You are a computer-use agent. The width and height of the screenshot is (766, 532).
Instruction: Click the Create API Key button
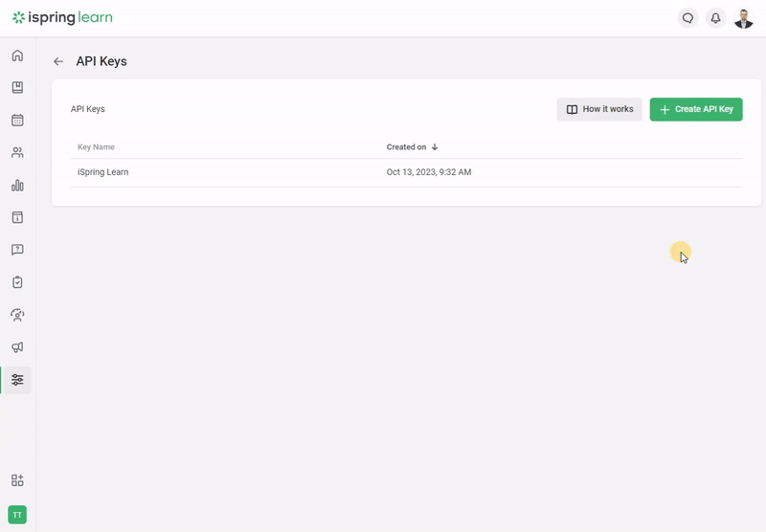pyautogui.click(x=696, y=109)
